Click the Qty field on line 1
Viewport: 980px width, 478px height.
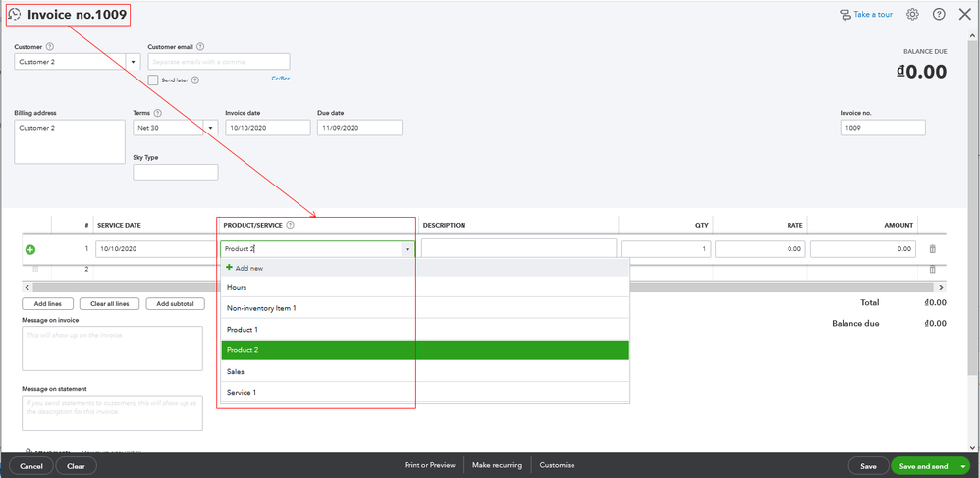666,249
